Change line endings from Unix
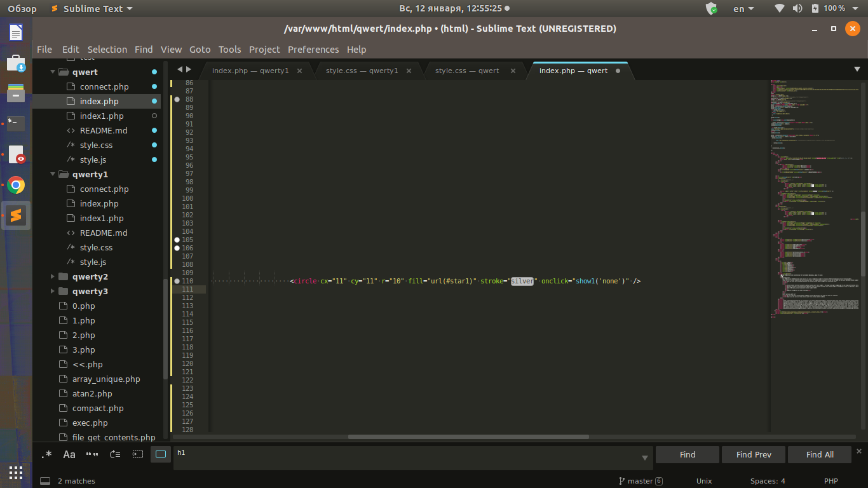This screenshot has height=488, width=868. [x=704, y=481]
